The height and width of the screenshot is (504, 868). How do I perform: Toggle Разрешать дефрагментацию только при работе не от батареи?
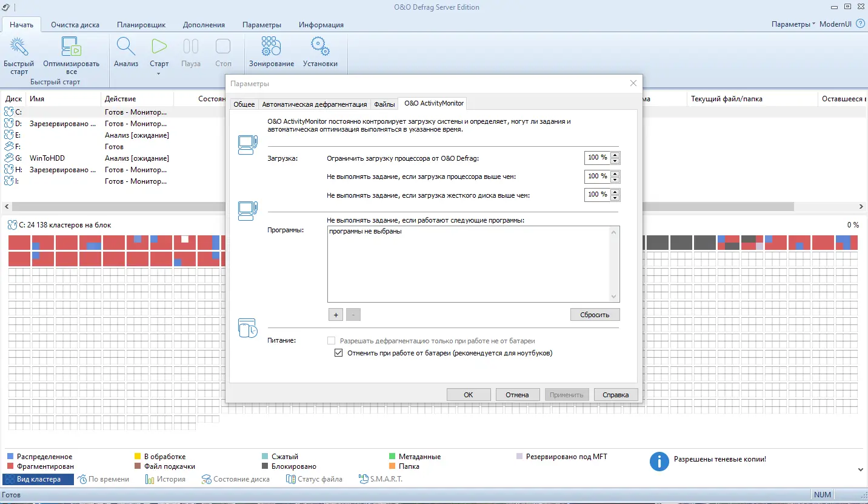tap(332, 340)
